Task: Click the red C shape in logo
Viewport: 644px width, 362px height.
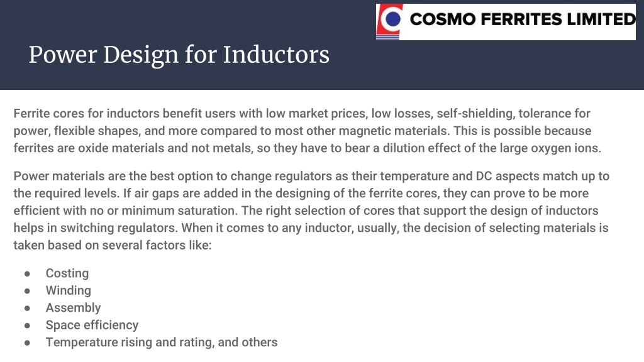Action: click(383, 21)
